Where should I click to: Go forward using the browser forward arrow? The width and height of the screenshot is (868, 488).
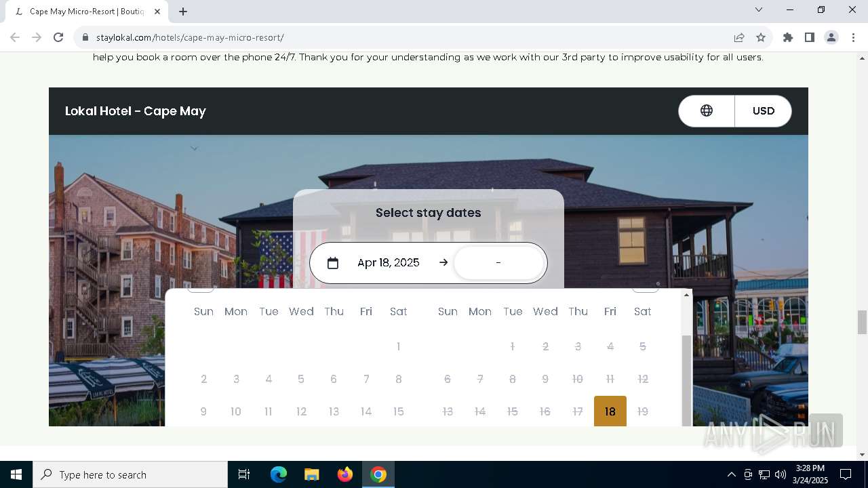(37, 37)
